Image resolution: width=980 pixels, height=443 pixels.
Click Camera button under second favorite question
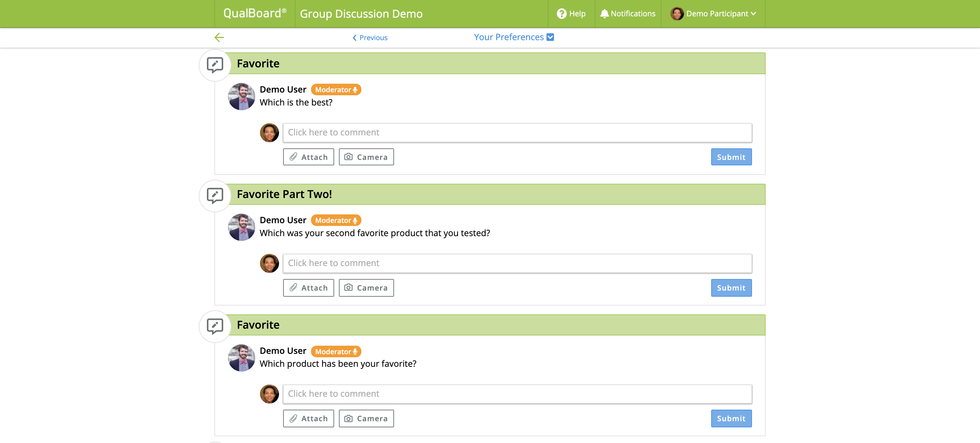[366, 288]
